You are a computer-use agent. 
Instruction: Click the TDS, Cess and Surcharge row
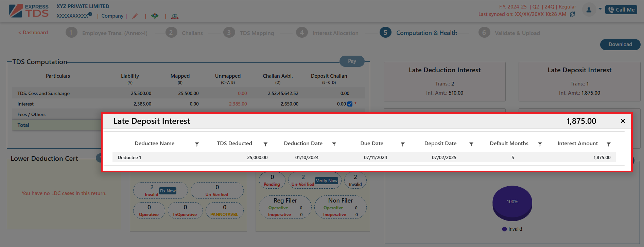tap(188, 93)
